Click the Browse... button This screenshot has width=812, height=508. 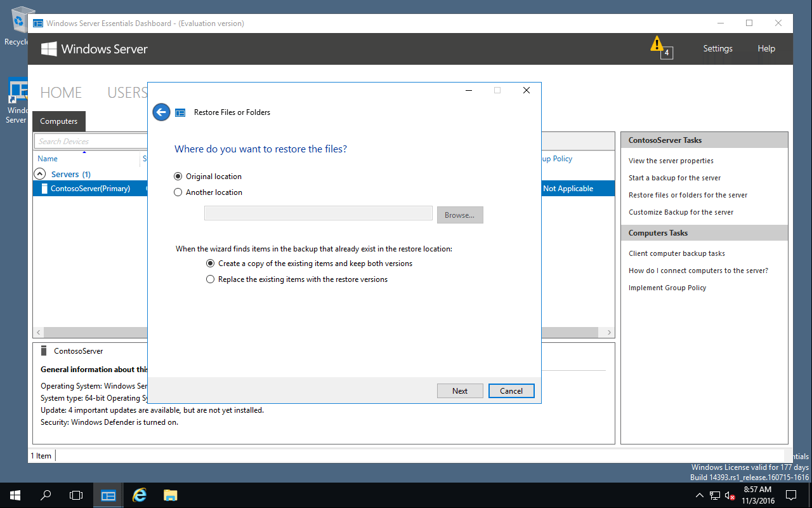[460, 215]
